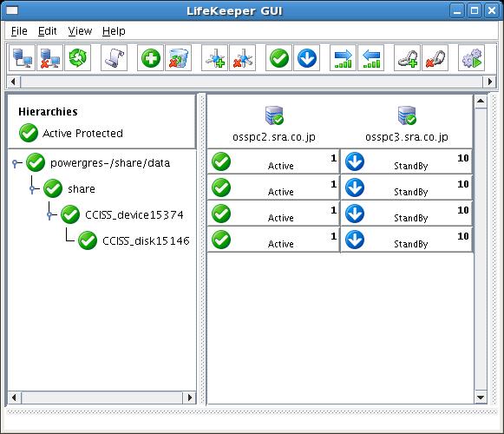
Task: Click the osspc3.sra.co.jp server label
Action: click(x=407, y=137)
